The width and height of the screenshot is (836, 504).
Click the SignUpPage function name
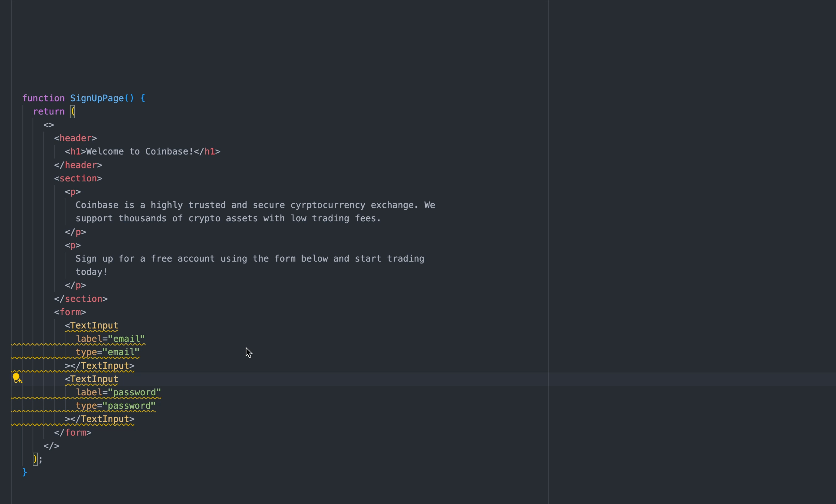click(x=97, y=98)
